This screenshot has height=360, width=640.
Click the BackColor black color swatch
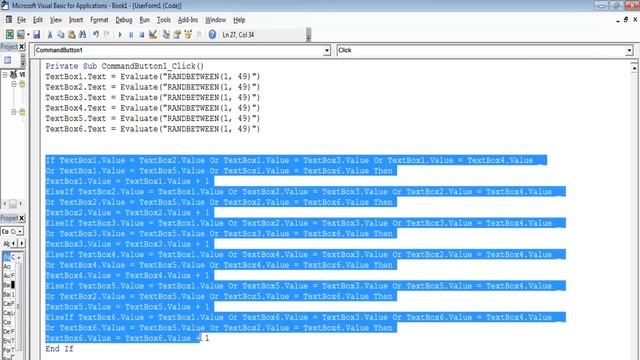[x=13, y=285]
